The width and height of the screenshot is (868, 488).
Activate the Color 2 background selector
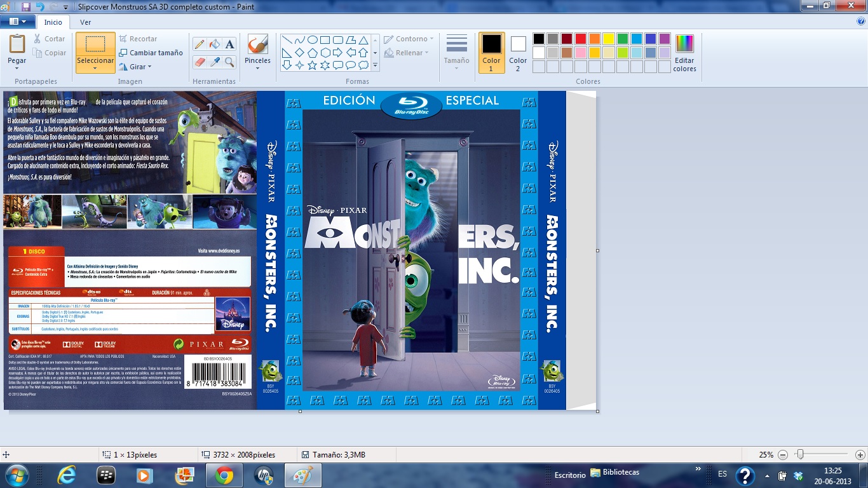tap(518, 53)
